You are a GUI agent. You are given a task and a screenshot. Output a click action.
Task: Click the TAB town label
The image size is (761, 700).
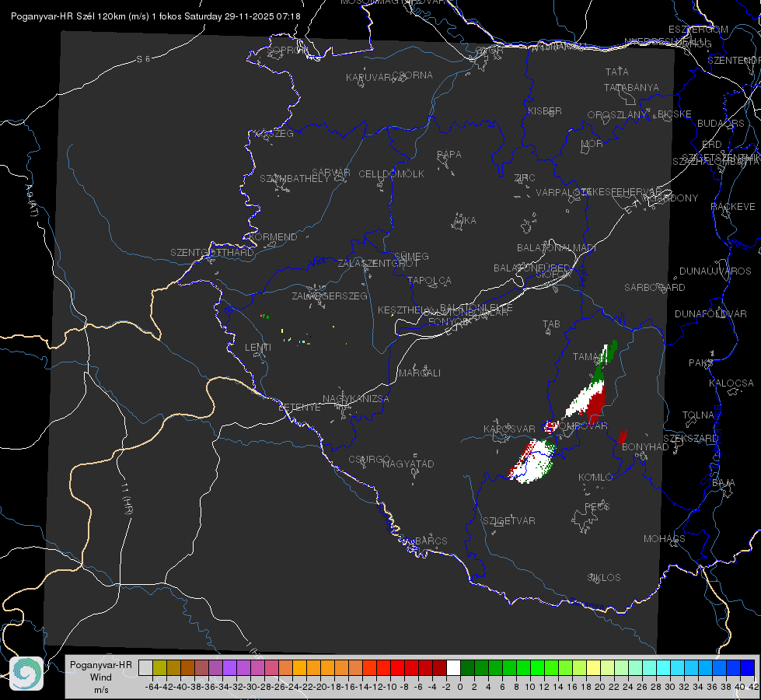(x=551, y=324)
